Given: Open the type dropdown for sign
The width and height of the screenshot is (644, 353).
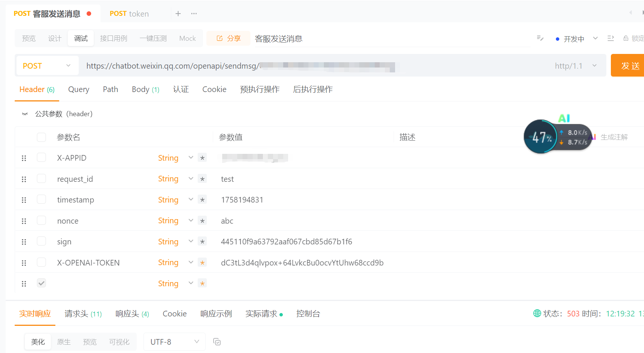Looking at the screenshot, I should [175, 241].
